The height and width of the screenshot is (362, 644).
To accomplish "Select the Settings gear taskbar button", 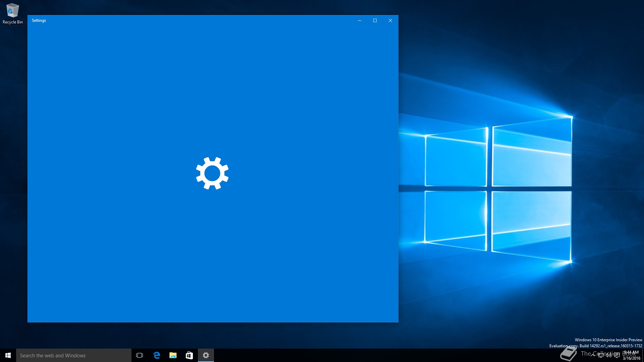I will [206, 355].
